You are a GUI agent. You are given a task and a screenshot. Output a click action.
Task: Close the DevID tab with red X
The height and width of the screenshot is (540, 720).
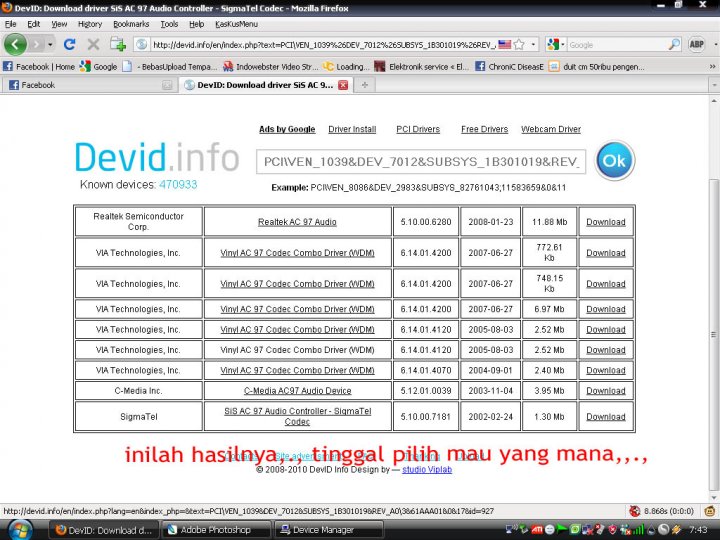click(343, 85)
